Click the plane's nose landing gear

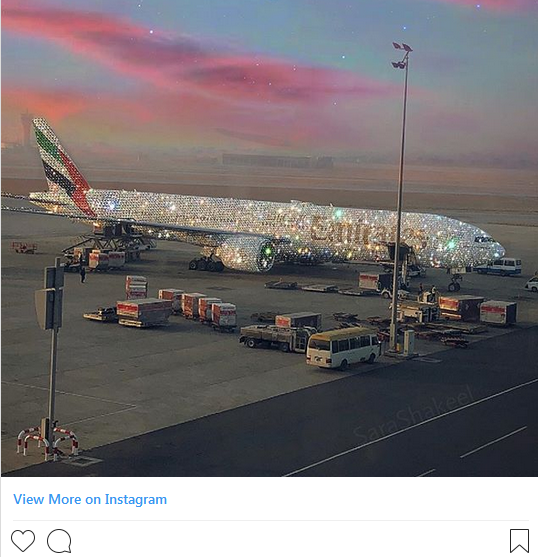tap(455, 283)
